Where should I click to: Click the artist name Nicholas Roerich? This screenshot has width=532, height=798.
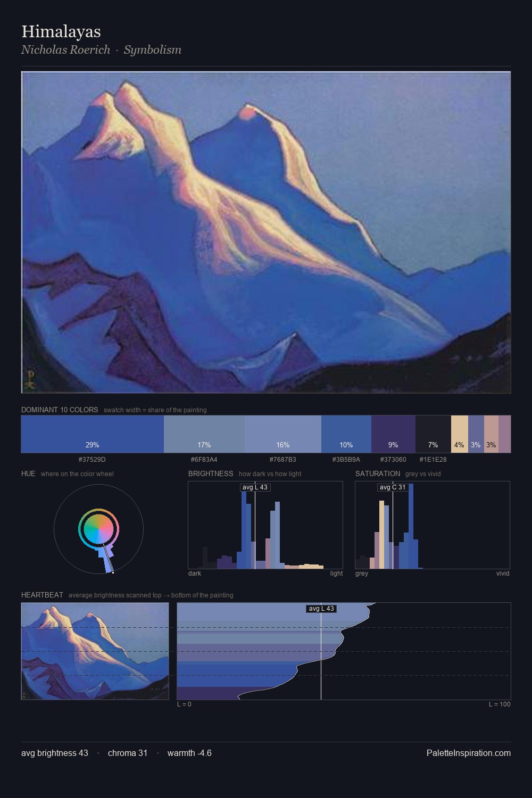click(65, 50)
